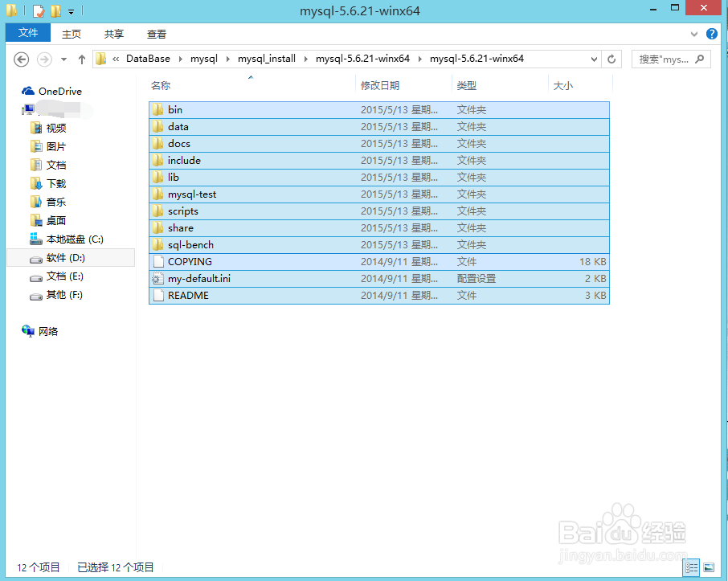Select the COPYING file
The image size is (728, 581).
pos(188,261)
